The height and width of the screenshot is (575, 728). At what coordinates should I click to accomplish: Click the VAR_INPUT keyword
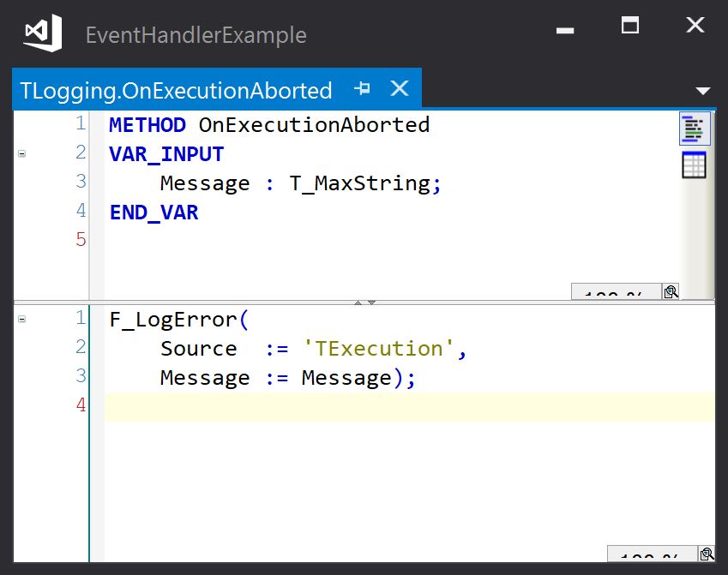pyautogui.click(x=166, y=154)
